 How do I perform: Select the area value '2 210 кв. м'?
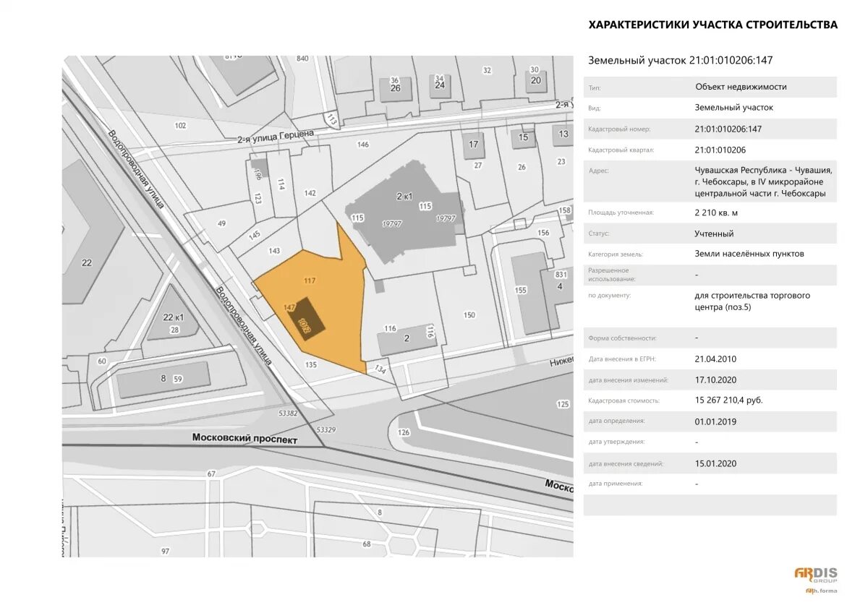[716, 213]
